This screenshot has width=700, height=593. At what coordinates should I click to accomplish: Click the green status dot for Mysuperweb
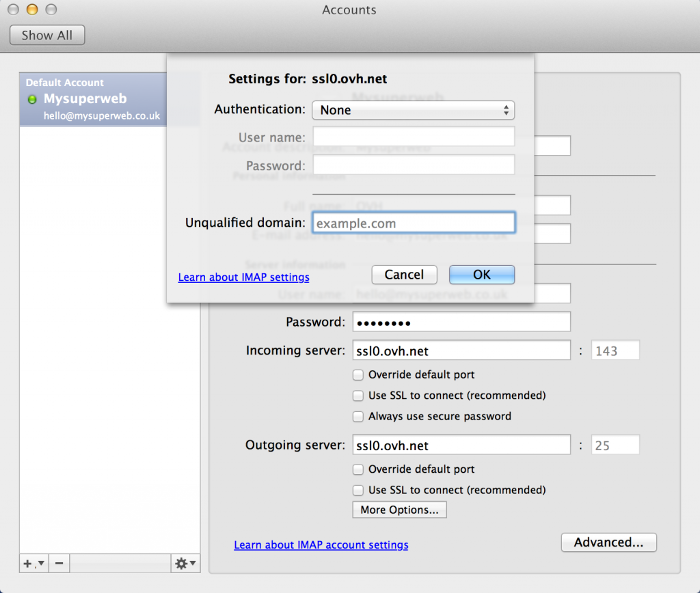pos(32,99)
